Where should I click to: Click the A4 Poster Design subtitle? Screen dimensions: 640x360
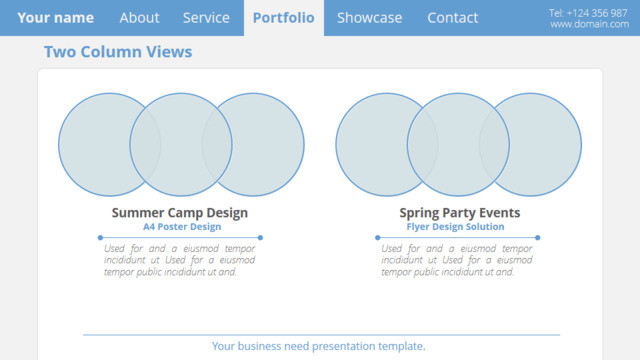pos(182,227)
